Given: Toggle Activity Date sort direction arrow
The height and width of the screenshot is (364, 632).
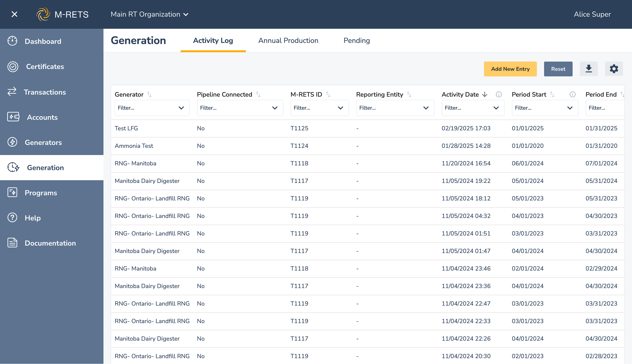Looking at the screenshot, I should 485,94.
